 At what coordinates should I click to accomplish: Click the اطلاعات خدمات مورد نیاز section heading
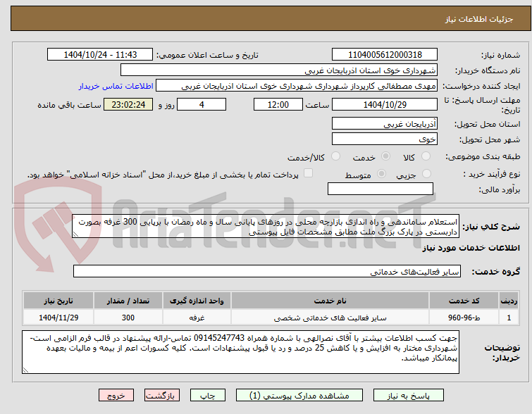pos(471,249)
